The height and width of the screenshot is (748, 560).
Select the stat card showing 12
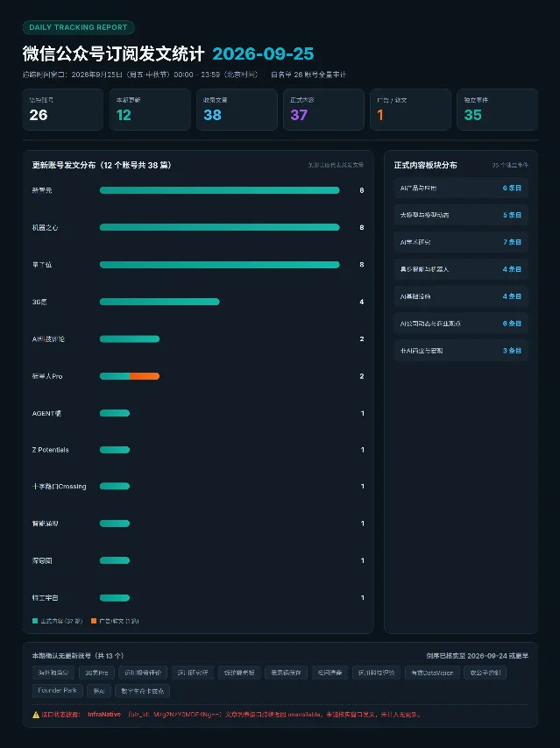click(150, 110)
